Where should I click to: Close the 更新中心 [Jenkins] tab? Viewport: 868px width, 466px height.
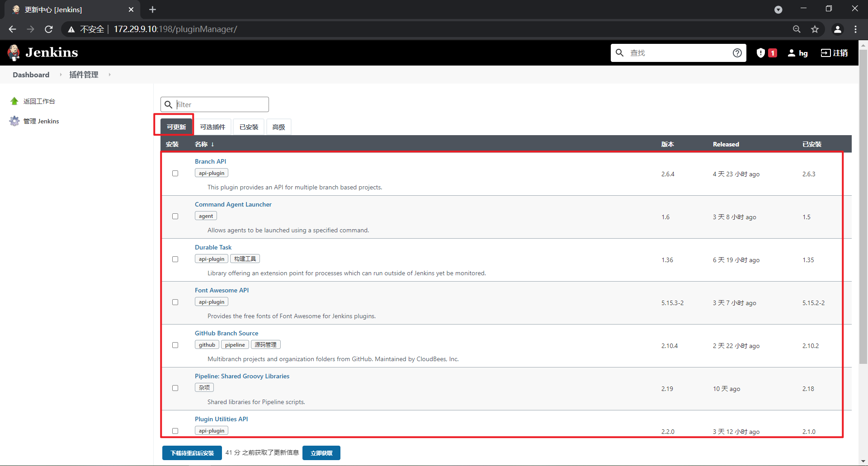click(131, 9)
